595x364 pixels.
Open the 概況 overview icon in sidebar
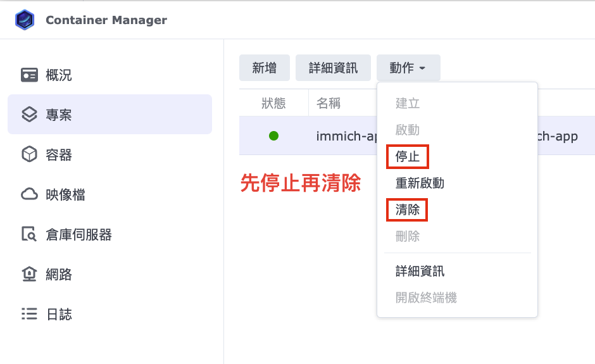[x=29, y=75]
